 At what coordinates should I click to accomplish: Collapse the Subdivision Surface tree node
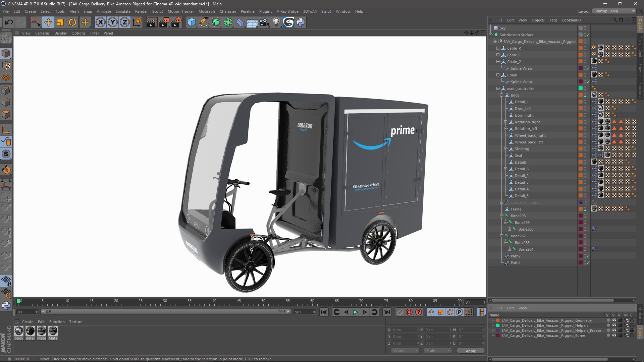click(491, 35)
